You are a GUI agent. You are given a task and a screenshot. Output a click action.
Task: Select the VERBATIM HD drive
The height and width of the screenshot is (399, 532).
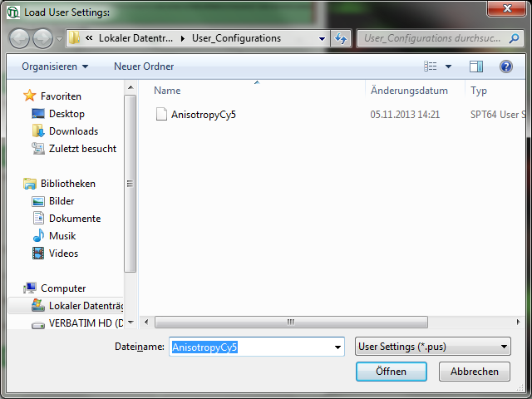coord(86,323)
